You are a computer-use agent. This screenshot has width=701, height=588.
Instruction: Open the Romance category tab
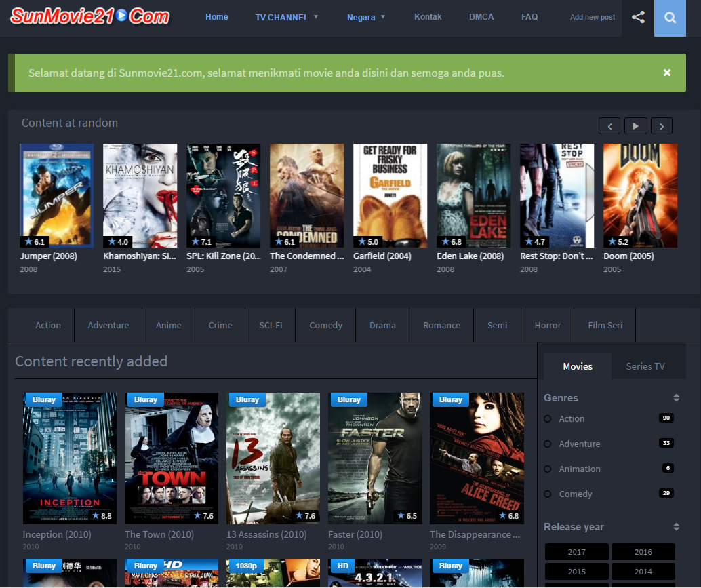pos(441,325)
